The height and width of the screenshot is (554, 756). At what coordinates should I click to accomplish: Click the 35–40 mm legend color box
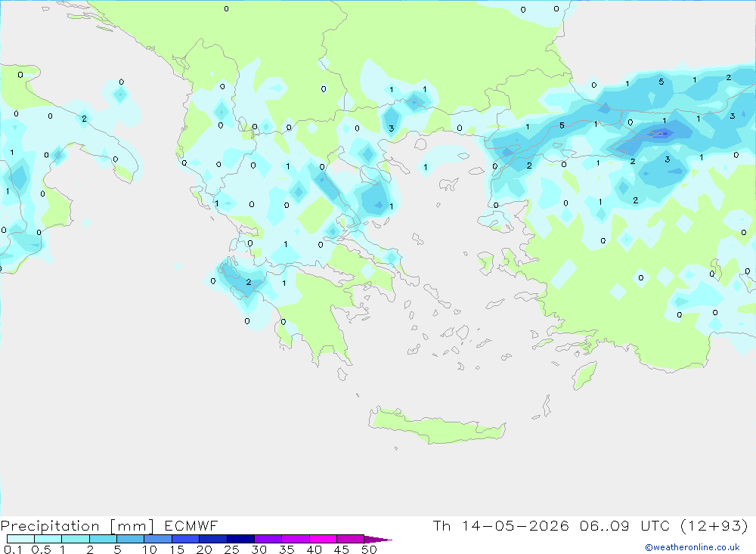[296, 539]
